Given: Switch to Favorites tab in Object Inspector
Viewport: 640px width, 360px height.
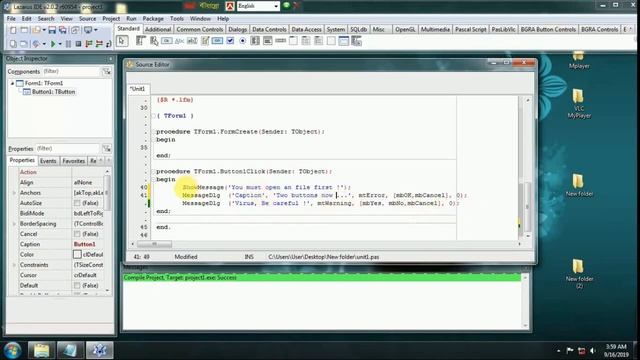Looking at the screenshot, I should [x=73, y=161].
